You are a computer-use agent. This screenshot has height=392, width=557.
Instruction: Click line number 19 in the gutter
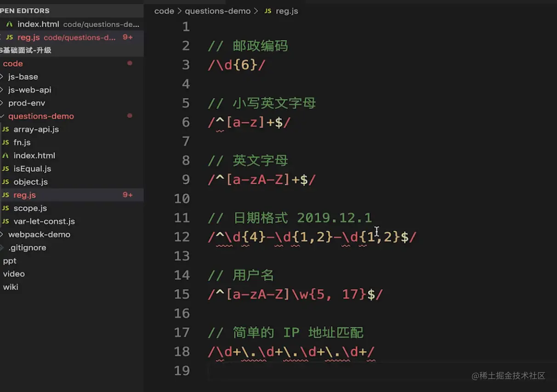coord(182,370)
